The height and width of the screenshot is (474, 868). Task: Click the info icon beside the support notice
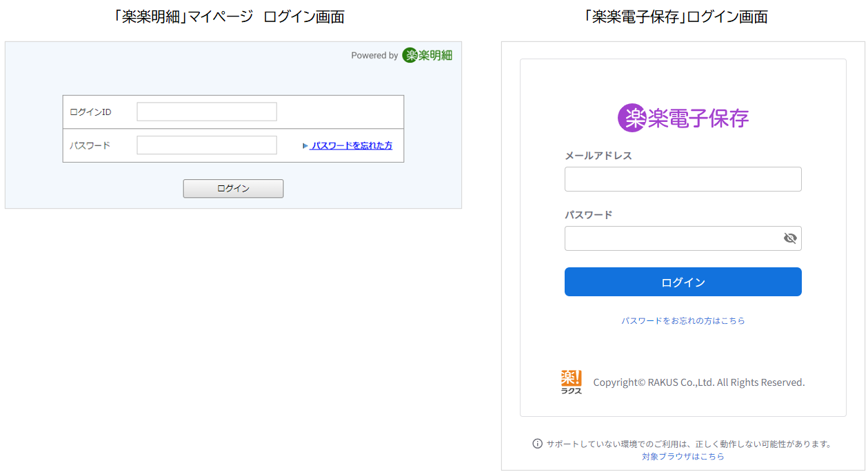coord(537,444)
